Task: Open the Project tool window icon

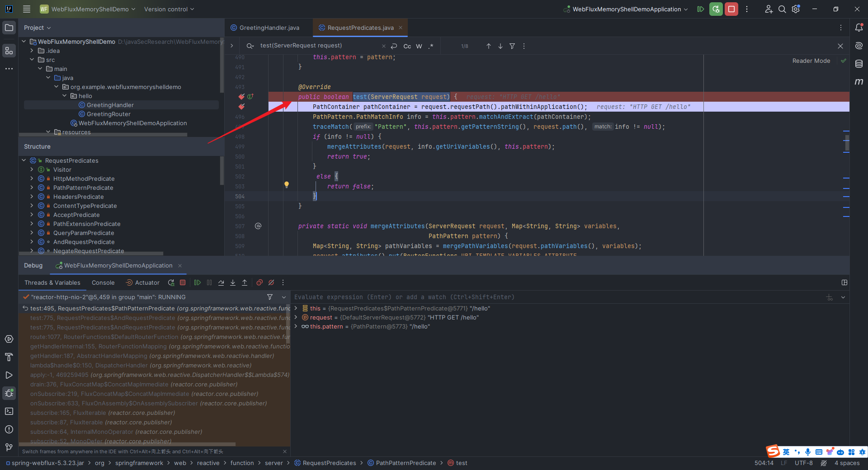Action: pyautogui.click(x=9, y=28)
